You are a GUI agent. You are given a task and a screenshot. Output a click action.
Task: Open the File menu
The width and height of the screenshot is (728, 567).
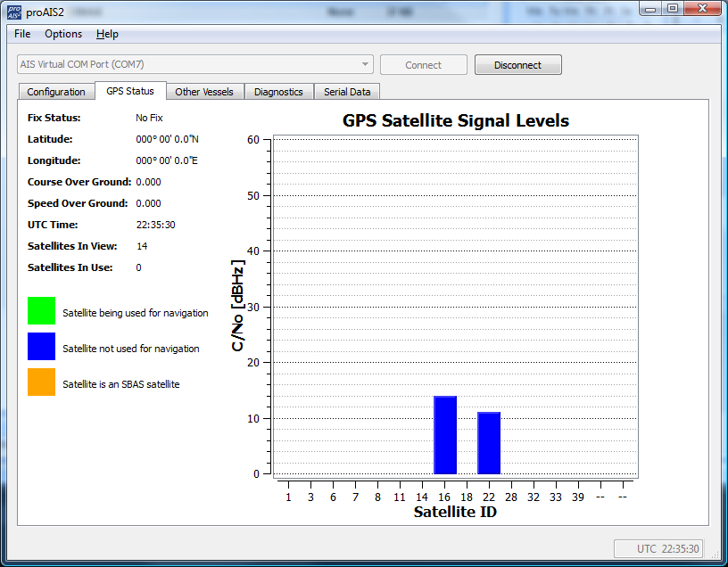(21, 34)
